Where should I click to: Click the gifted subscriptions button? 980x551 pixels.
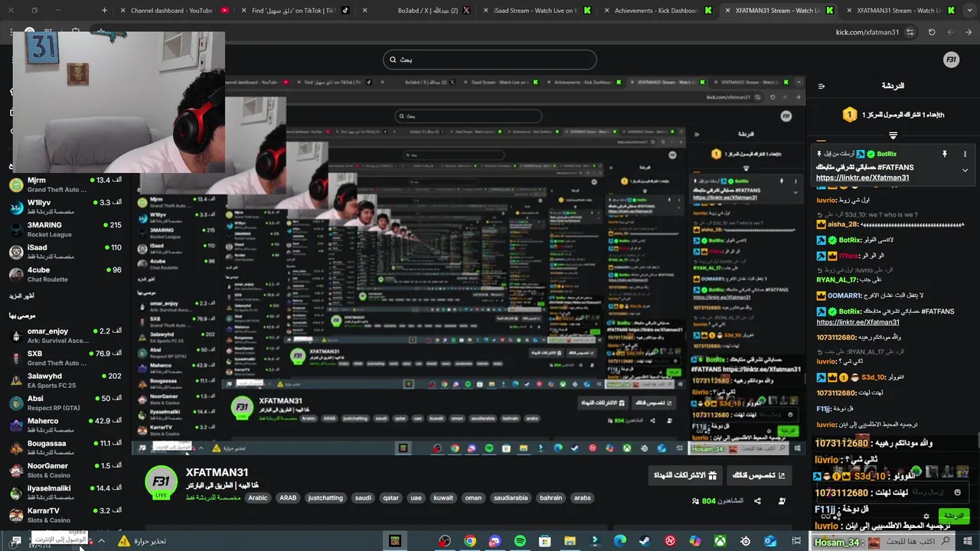(x=685, y=475)
